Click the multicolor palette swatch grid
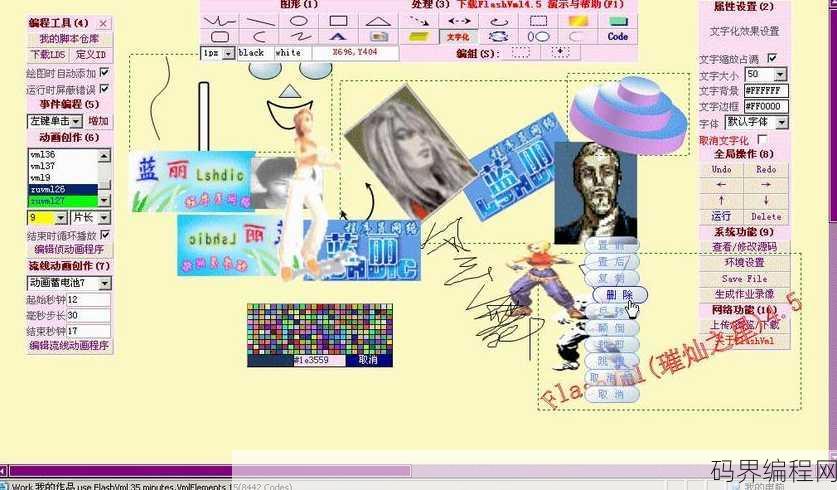The image size is (837, 490). click(320, 329)
